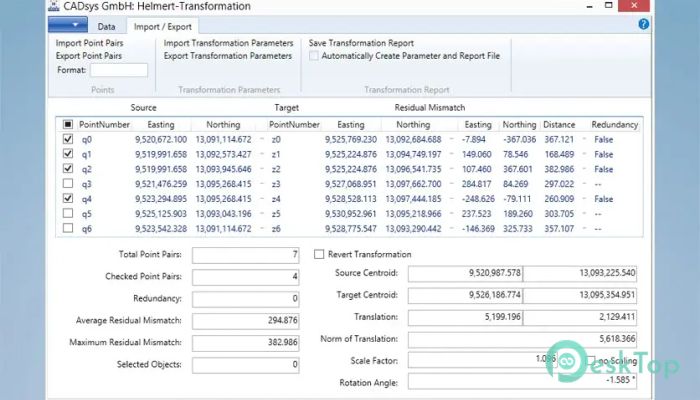Viewport: 700px width, 400px height.
Task: Uncheck the q0 point pair checkbox
Action: pyautogui.click(x=67, y=140)
